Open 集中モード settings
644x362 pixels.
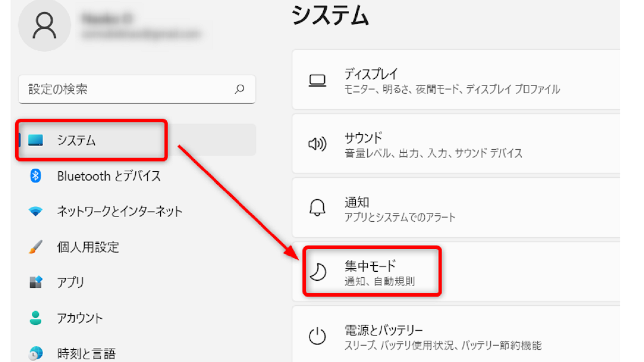pos(379,272)
